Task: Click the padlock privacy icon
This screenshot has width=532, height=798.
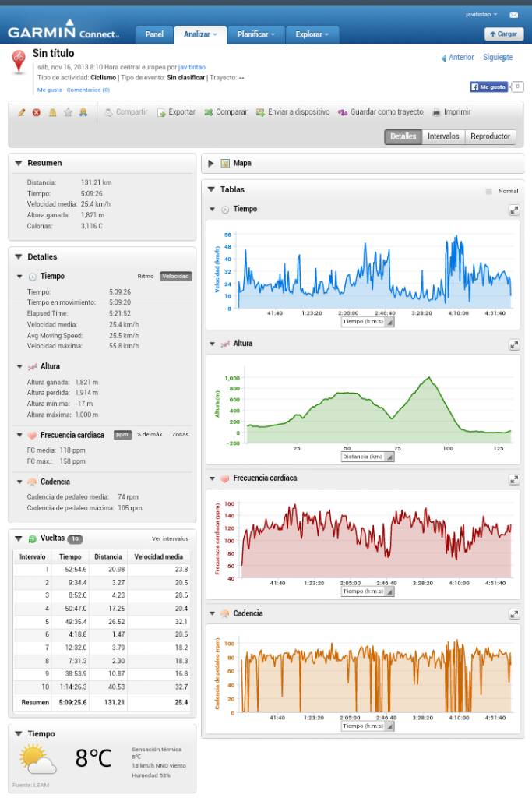Action: click(53, 112)
